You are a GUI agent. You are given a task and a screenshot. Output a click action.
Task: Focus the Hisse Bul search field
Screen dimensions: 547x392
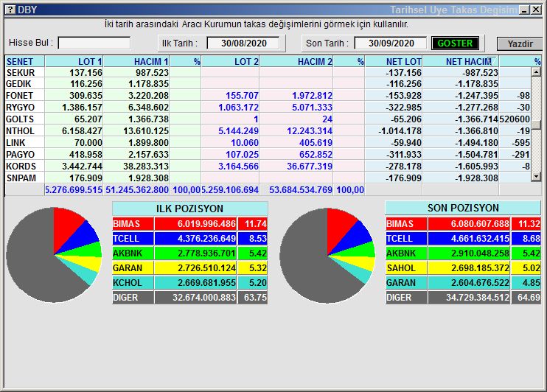click(x=94, y=43)
